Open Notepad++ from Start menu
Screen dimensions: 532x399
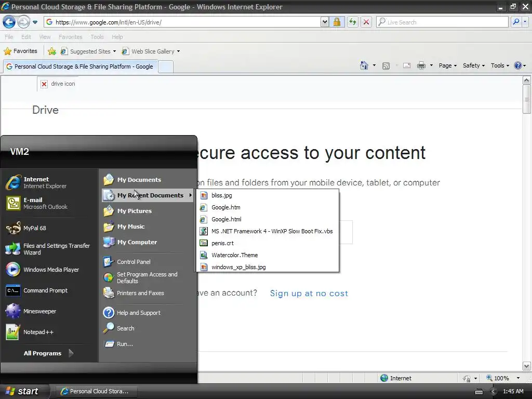click(x=49, y=332)
